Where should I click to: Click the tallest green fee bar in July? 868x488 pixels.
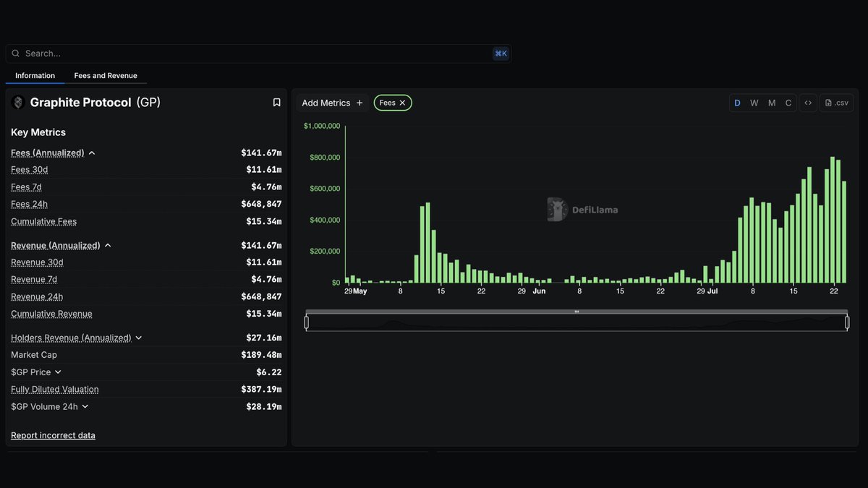833,220
